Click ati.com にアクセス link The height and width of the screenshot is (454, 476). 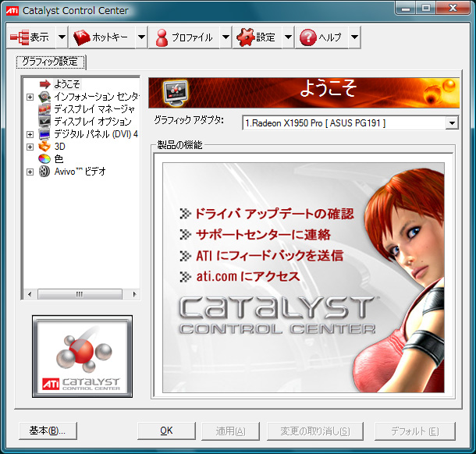[248, 276]
